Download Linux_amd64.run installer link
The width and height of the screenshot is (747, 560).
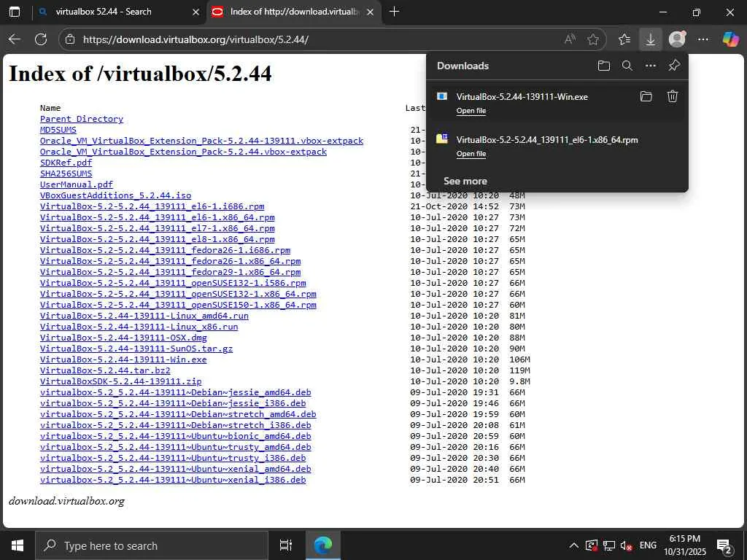coord(144,316)
